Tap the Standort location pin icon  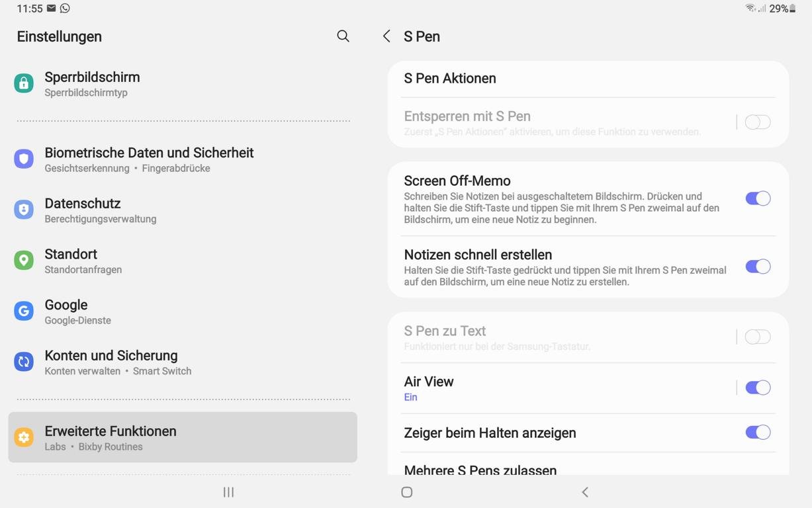coord(24,260)
